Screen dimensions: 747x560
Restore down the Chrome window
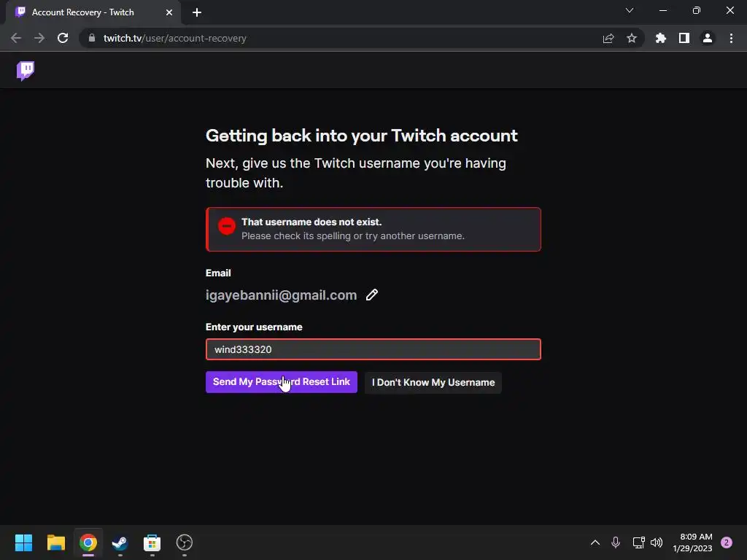click(697, 10)
